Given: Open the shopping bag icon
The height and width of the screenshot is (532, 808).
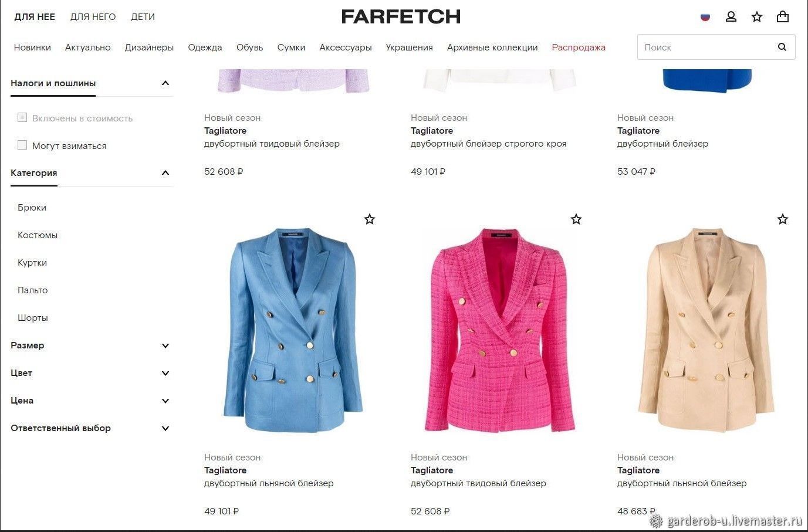Looking at the screenshot, I should (783, 16).
